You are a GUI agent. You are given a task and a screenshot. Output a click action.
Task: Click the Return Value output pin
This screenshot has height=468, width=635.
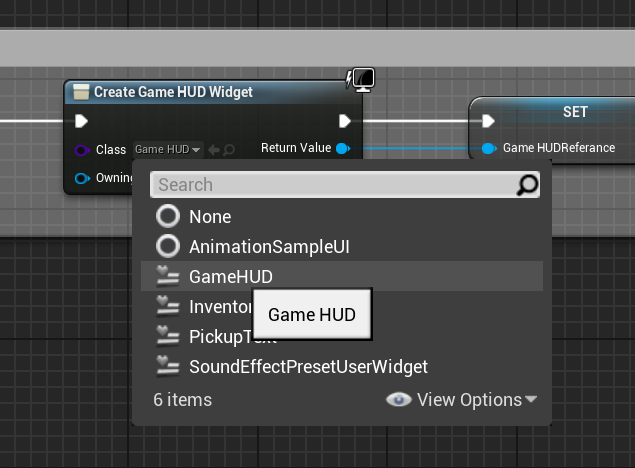pyautogui.click(x=343, y=149)
